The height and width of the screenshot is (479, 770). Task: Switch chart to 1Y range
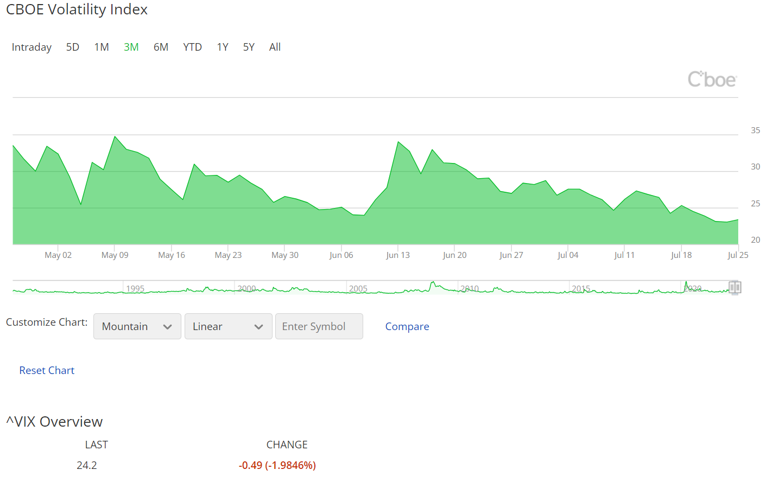(x=222, y=47)
